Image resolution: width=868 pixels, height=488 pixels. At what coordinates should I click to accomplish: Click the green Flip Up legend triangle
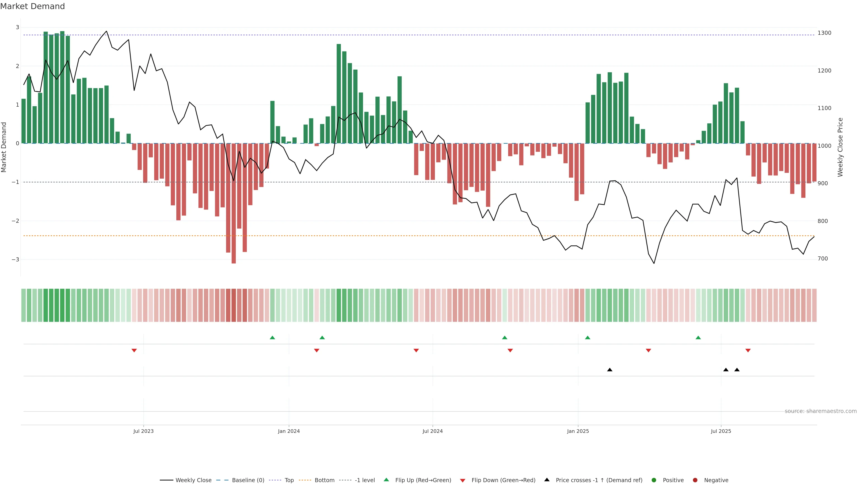pyautogui.click(x=386, y=480)
